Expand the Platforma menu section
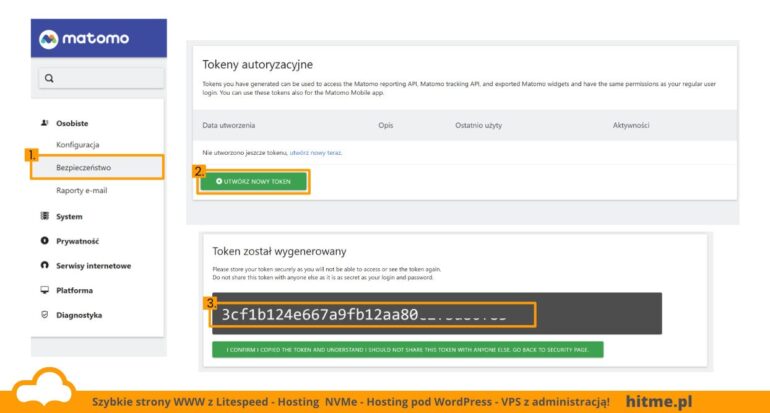Image resolution: width=770 pixels, height=413 pixels. pos(74,290)
